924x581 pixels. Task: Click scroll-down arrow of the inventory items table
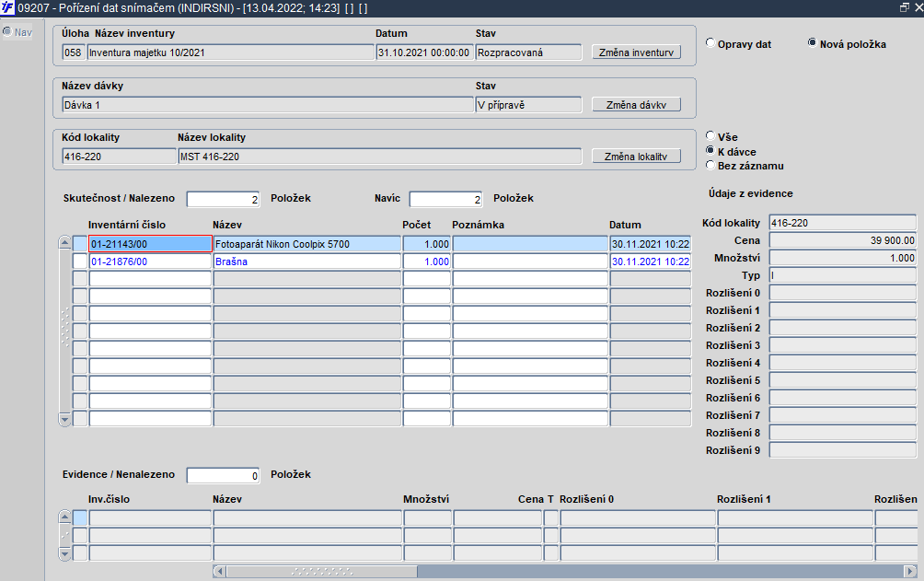point(64,419)
